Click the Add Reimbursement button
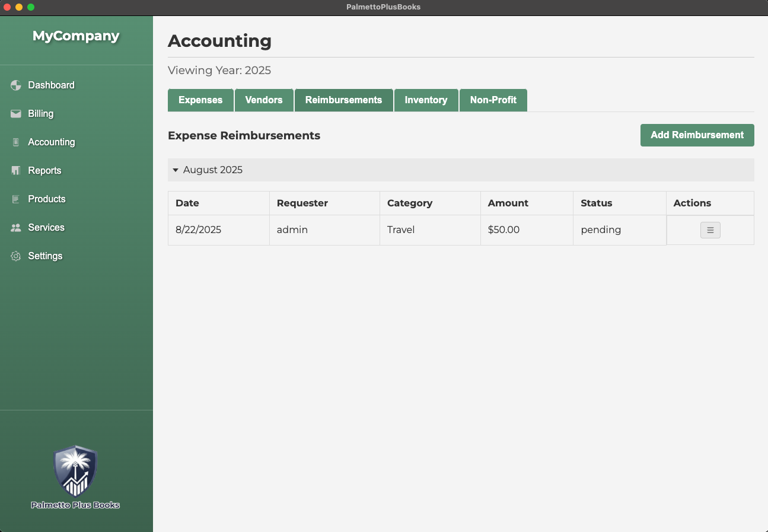 697,135
